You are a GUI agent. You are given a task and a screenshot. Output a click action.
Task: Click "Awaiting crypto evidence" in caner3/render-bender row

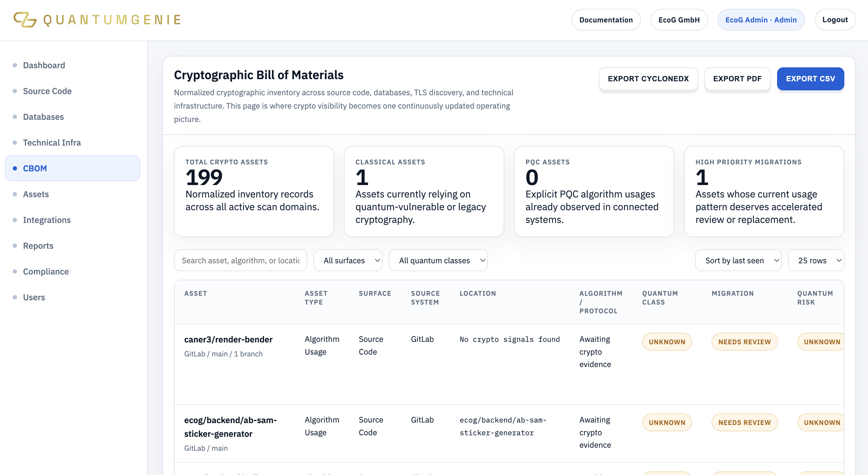coord(595,352)
